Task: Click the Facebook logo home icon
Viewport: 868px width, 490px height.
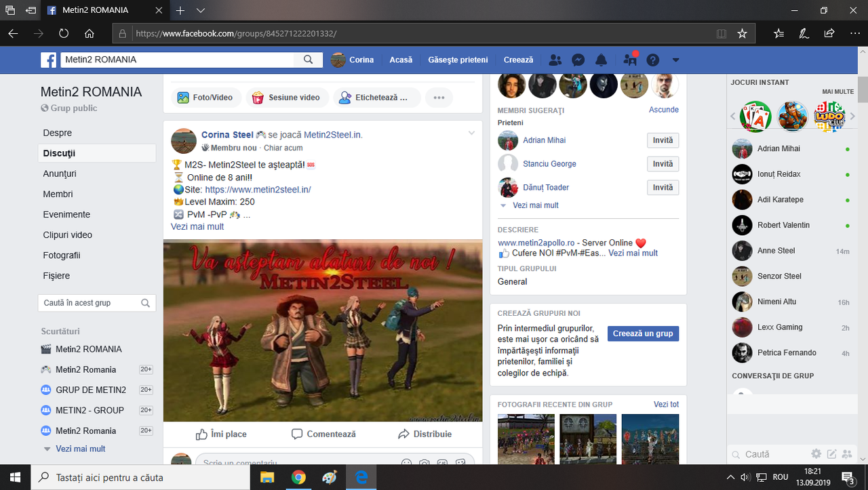Action: [x=49, y=60]
